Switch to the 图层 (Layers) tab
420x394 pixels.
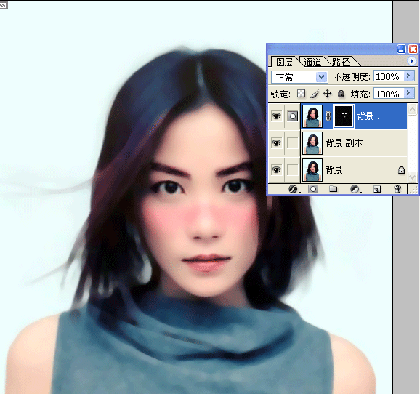[284, 62]
